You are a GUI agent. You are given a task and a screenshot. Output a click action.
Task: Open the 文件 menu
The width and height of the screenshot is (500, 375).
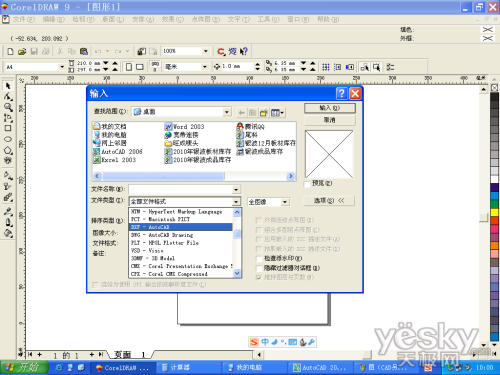point(24,19)
